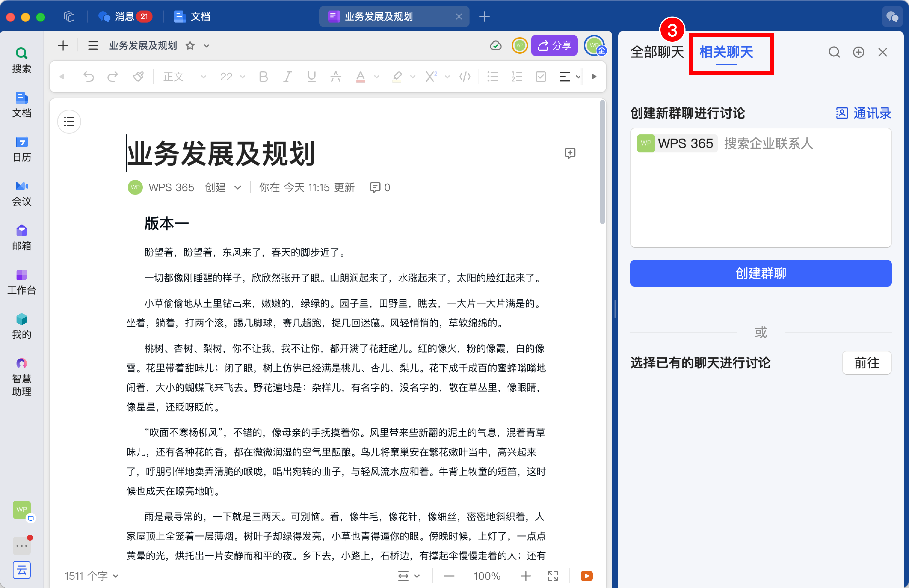Switch to the 消息 messages tab
The width and height of the screenshot is (909, 588).
tap(125, 16)
